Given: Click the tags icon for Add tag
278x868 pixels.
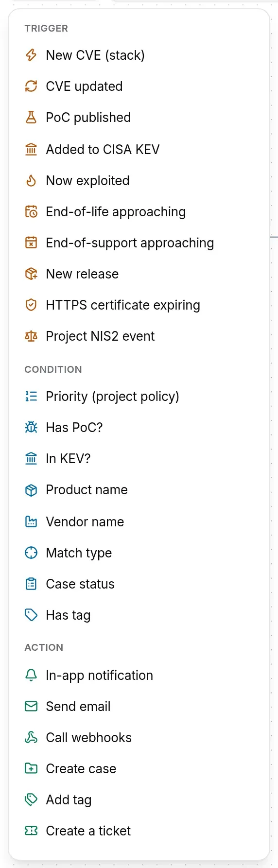Looking at the screenshot, I should click(31, 800).
